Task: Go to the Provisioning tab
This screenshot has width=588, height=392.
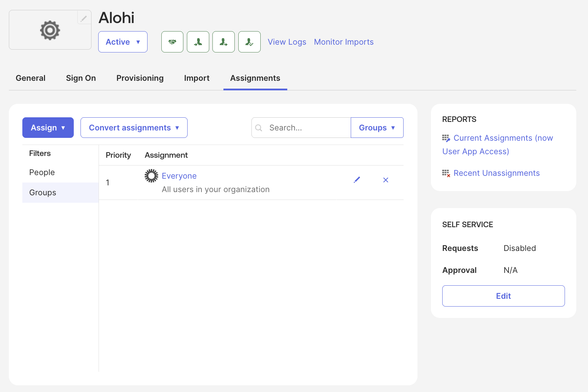Action: coord(140,78)
